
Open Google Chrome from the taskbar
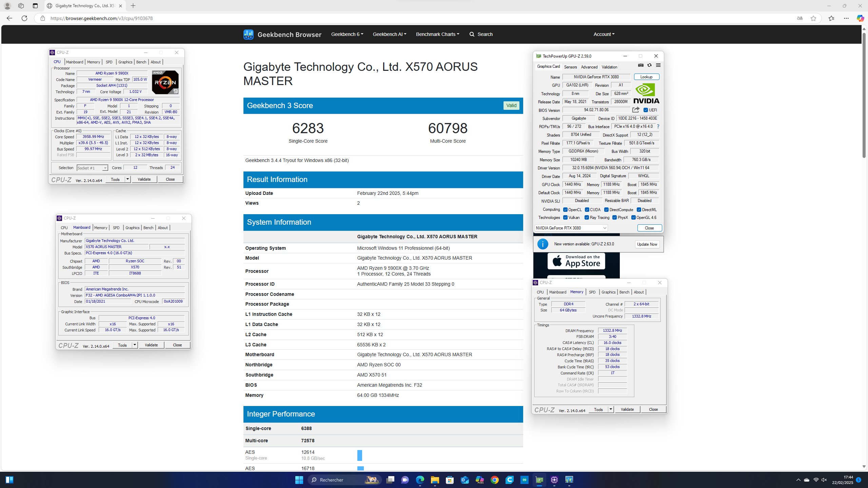[x=494, y=480]
